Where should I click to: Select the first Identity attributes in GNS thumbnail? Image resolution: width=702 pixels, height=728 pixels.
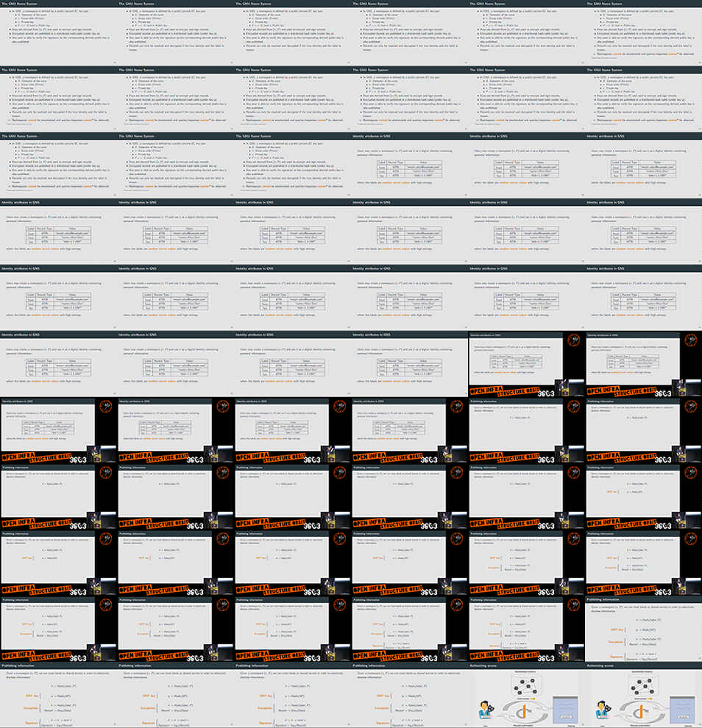[x=408, y=165]
